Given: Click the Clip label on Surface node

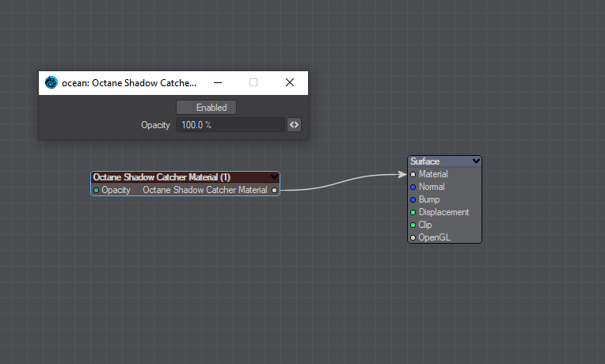Looking at the screenshot, I should point(425,225).
